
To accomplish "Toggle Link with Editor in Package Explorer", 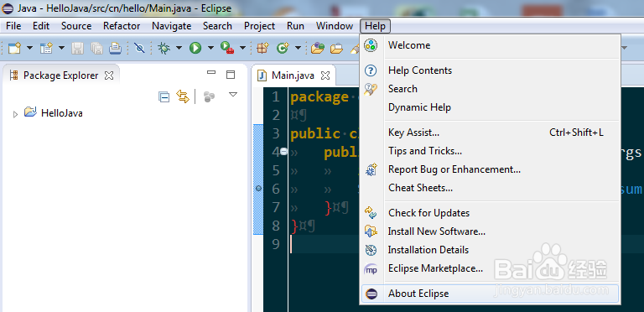I will point(182,96).
